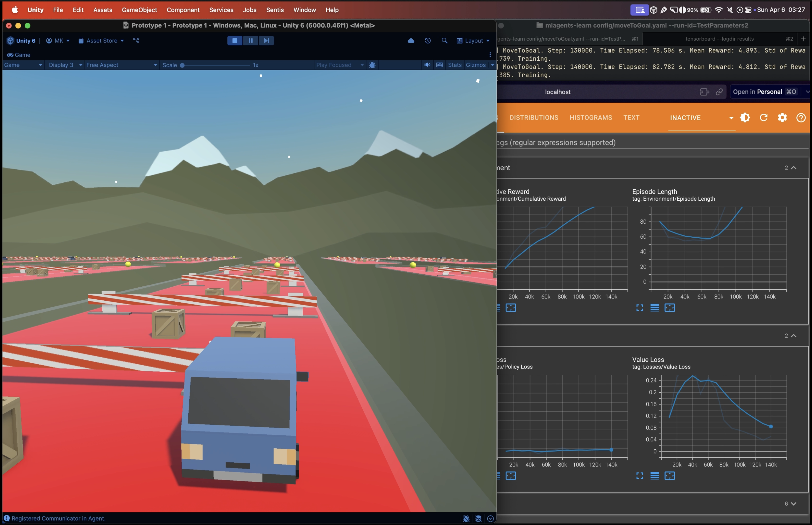
Task: Open the Sentis menu
Action: point(275,10)
